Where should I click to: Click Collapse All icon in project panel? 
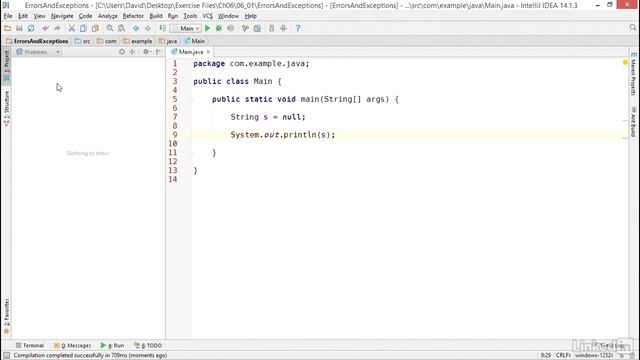click(x=132, y=52)
